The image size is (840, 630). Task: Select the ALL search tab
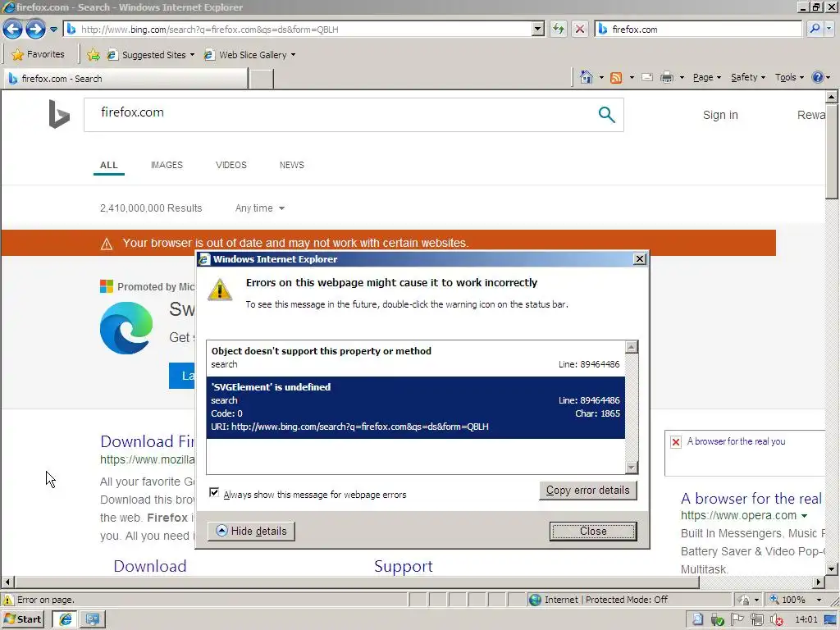(x=109, y=165)
